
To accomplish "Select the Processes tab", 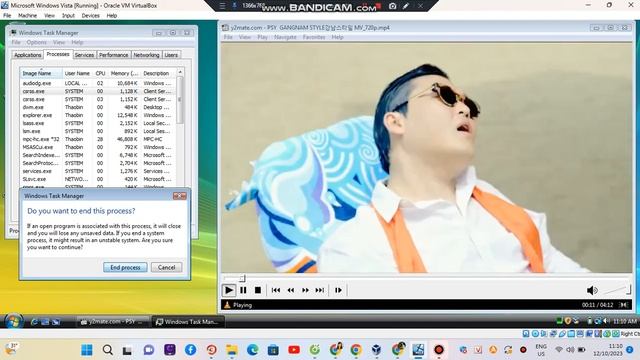I will coord(58,54).
